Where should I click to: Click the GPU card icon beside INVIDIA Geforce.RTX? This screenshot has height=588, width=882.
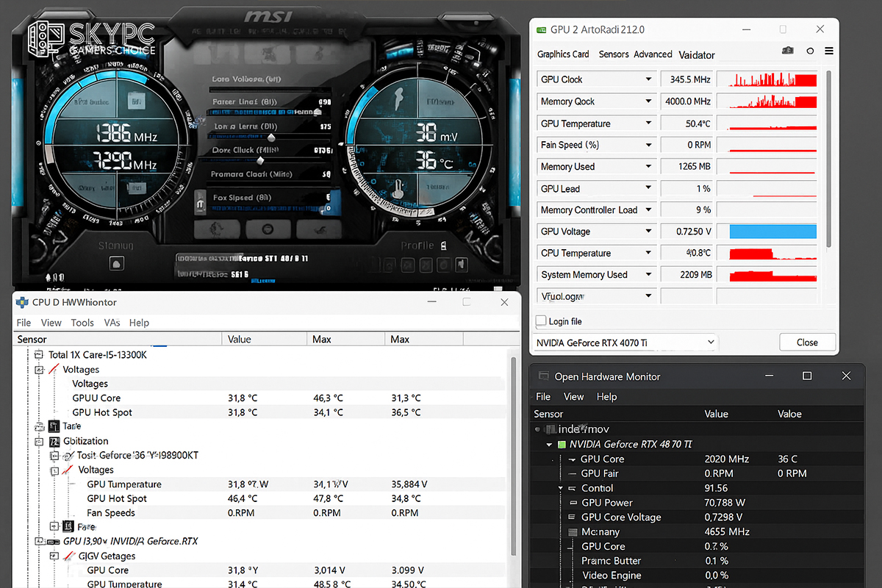pyautogui.click(x=54, y=542)
